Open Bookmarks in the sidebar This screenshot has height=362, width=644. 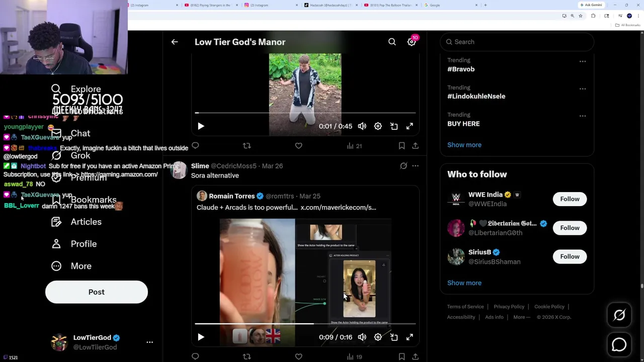point(84,200)
